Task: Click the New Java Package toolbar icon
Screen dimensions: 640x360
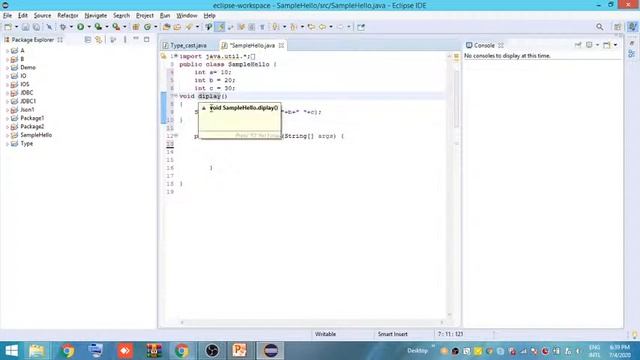Action: coord(136,27)
